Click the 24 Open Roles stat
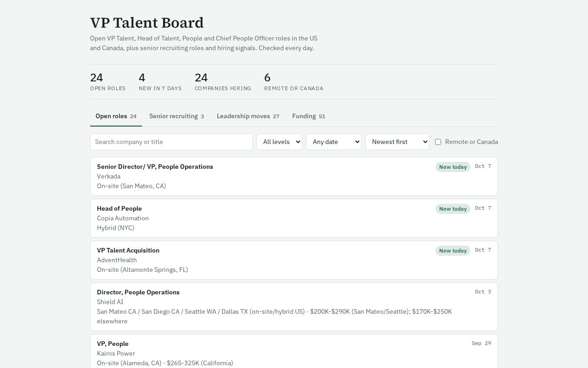Image resolution: width=588 pixels, height=368 pixels. (108, 81)
